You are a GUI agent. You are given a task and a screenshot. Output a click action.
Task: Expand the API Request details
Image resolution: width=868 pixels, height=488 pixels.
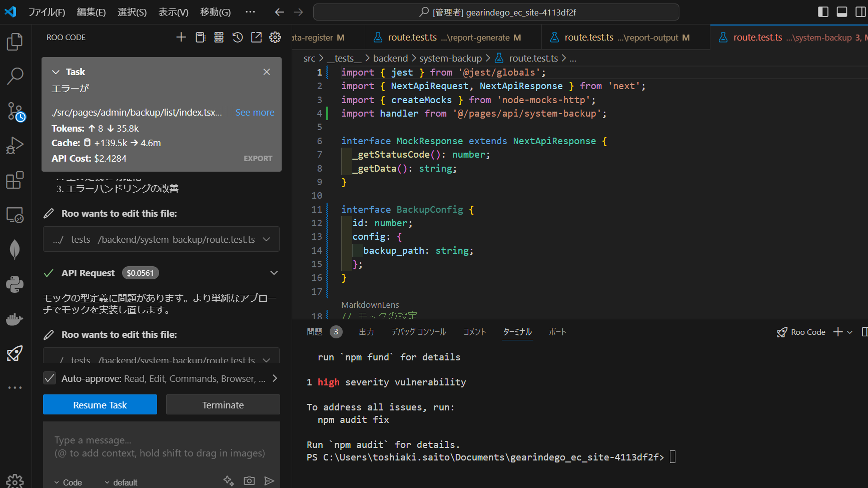click(x=274, y=273)
